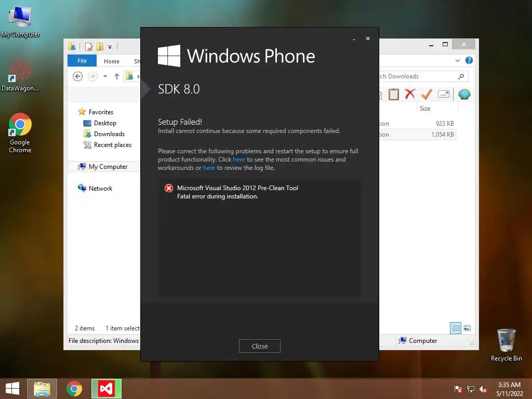Click the orange checkmark Properties toolbar icon
532x399 pixels.
[x=427, y=94]
